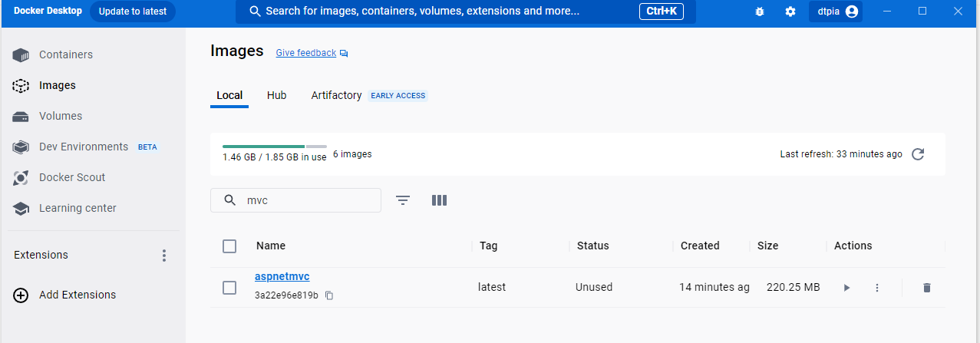980x343 pixels.
Task: Click the Docker Scout icon
Action: click(21, 178)
